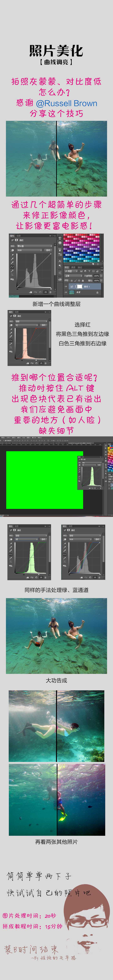Click the trash icon in RGB Curves panel footer
This screenshot has width=113, height=980.
point(50,292)
